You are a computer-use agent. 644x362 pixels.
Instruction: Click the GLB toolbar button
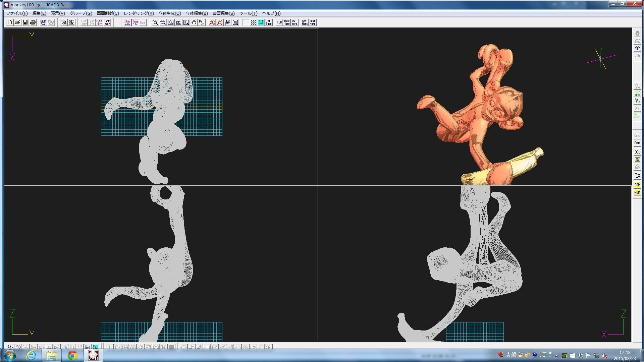point(279,22)
